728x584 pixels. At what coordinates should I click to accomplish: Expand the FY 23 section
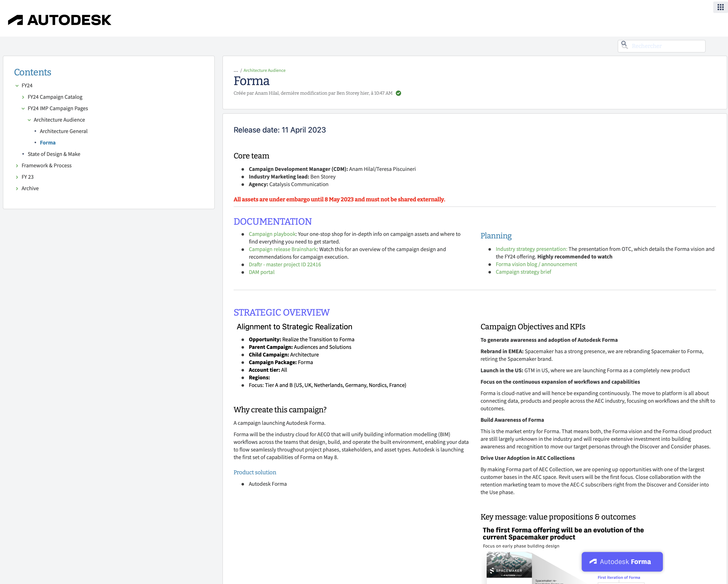coord(17,177)
